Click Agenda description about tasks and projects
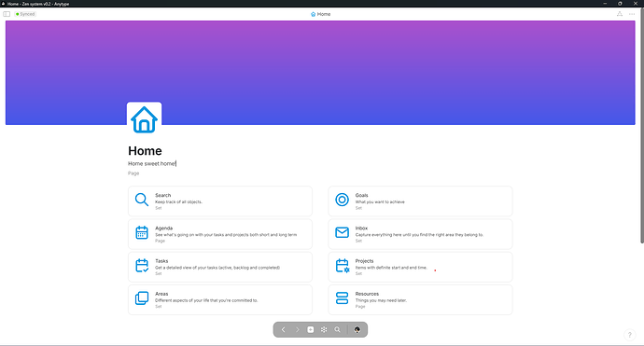The height and width of the screenshot is (346, 644). point(226,235)
